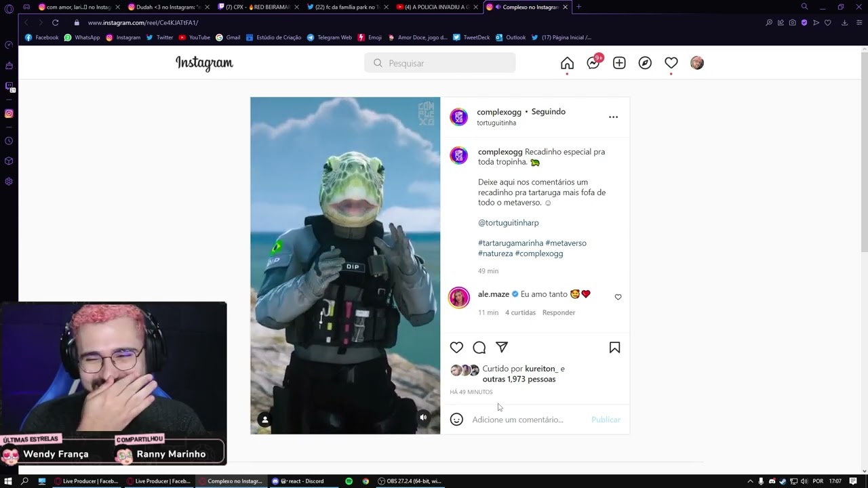Share the post with paper plane icon

coord(502,347)
